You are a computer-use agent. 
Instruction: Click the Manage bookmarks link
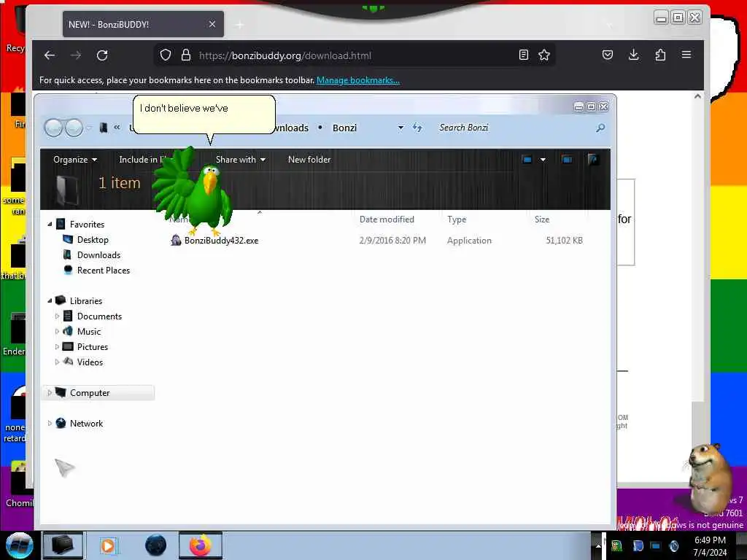(357, 80)
